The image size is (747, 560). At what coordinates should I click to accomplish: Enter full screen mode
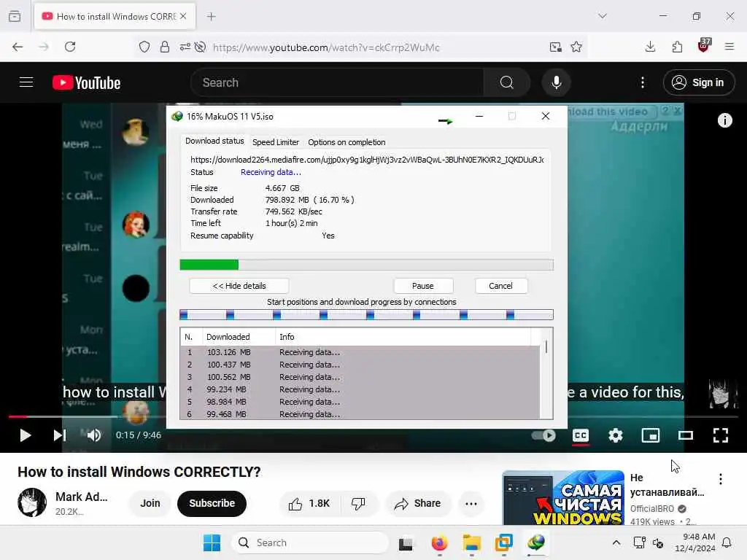(x=720, y=435)
